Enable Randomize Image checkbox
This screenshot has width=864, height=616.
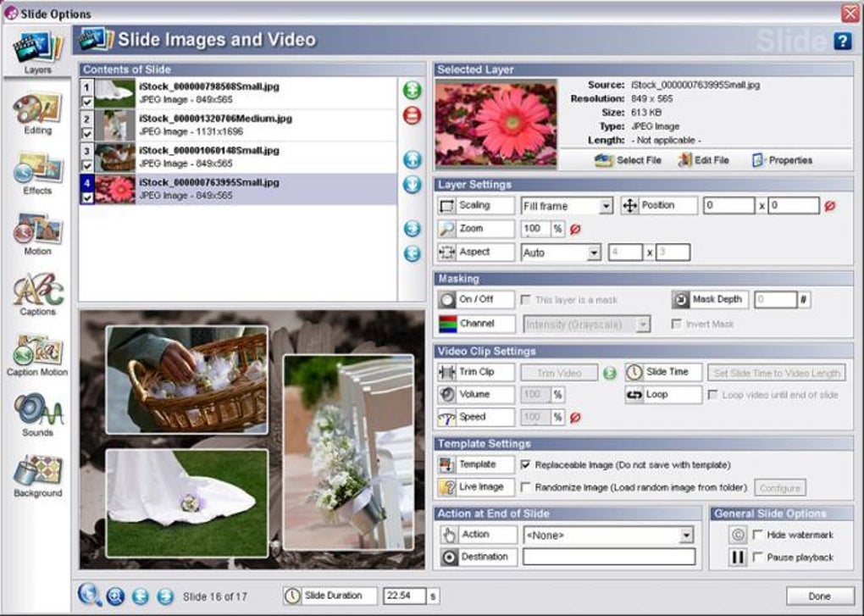[x=526, y=487]
